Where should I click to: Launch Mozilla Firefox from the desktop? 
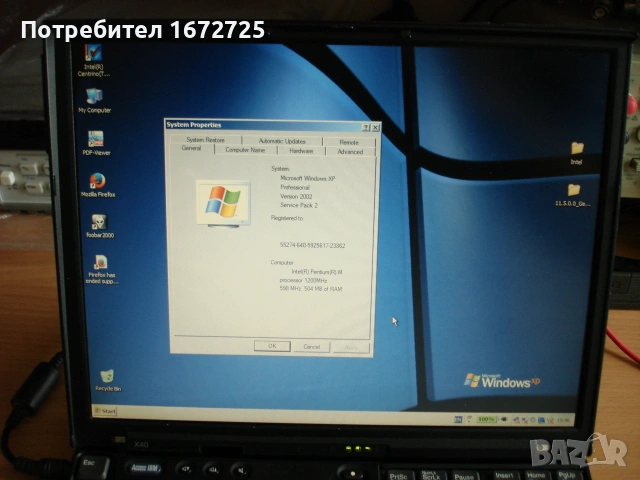[x=98, y=185]
